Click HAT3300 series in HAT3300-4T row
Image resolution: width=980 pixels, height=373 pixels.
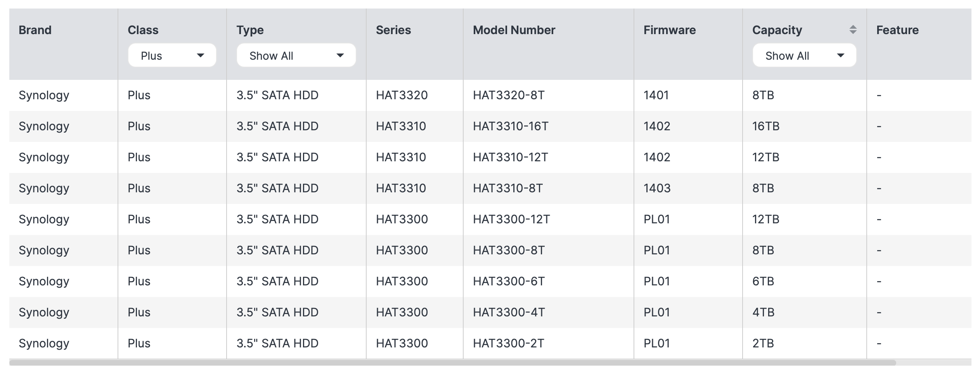402,312
